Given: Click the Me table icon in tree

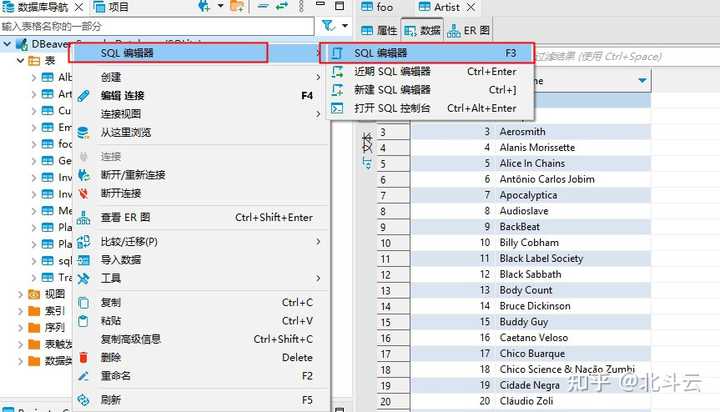Looking at the screenshot, I should [x=47, y=210].
